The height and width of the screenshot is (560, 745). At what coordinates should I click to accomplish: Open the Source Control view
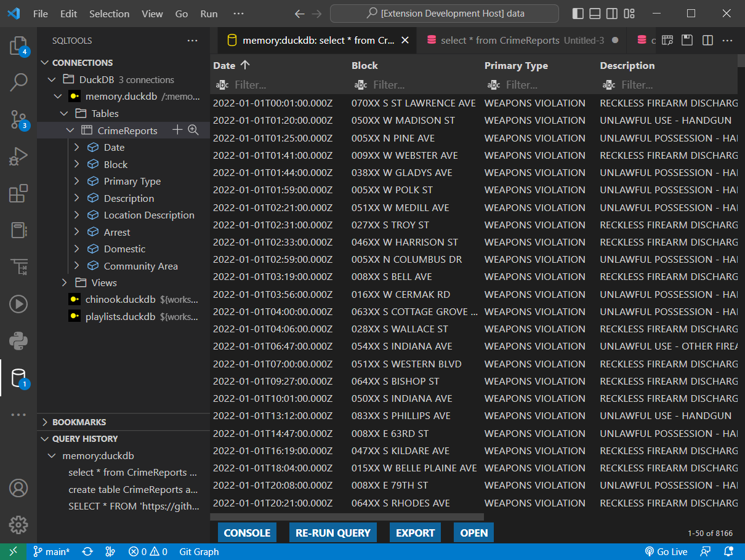(x=18, y=119)
